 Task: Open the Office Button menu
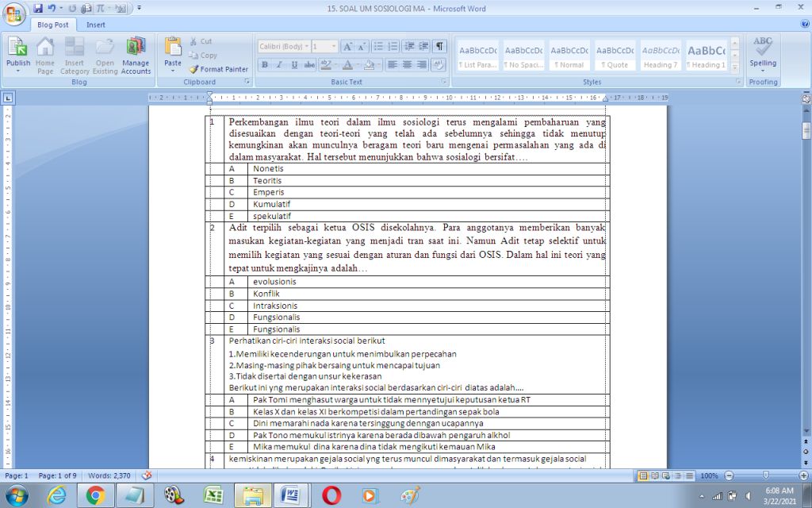[14, 14]
